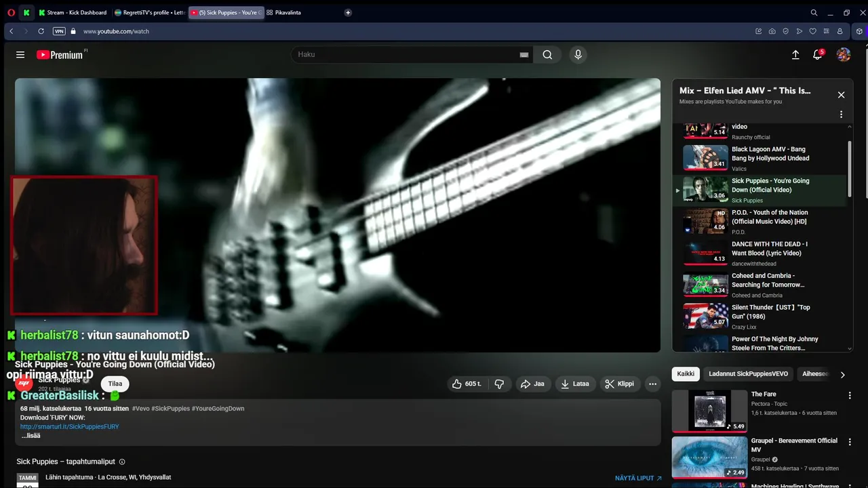Click the YouTube search magnifier button

[547, 55]
